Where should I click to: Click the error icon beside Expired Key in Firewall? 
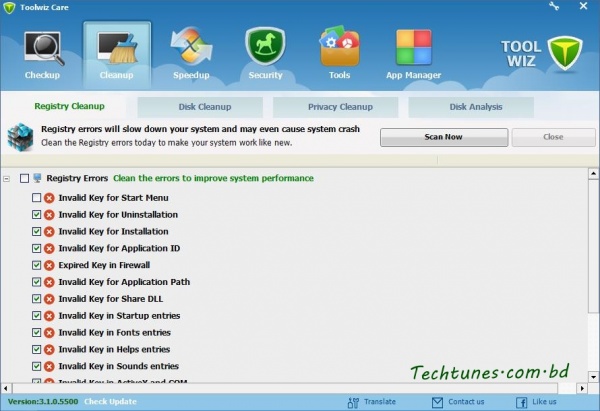[49, 265]
